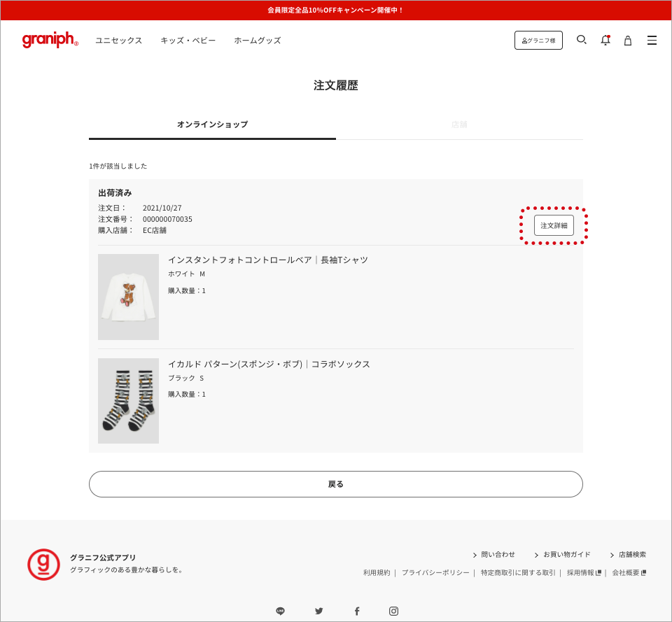
Task: Click order number 000000070035
Action: (x=167, y=219)
